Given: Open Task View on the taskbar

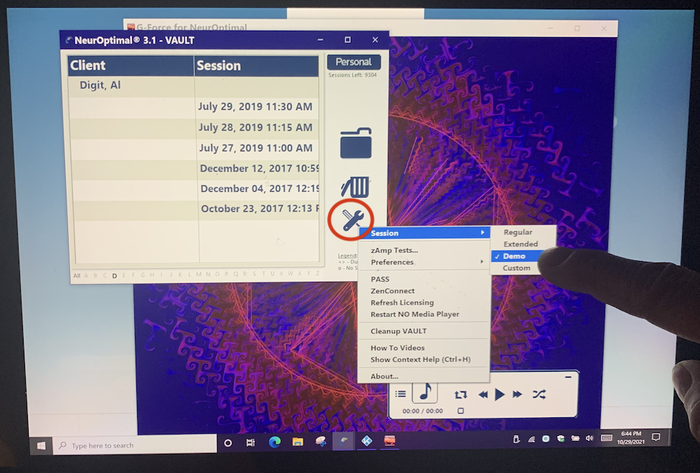Looking at the screenshot, I should (x=250, y=443).
